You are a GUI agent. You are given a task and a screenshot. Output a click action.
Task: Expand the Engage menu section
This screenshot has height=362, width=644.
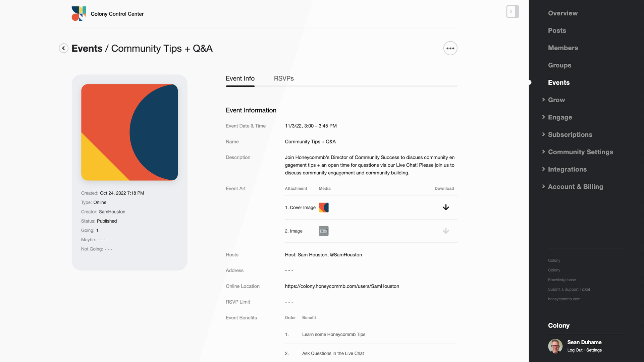[x=560, y=117]
